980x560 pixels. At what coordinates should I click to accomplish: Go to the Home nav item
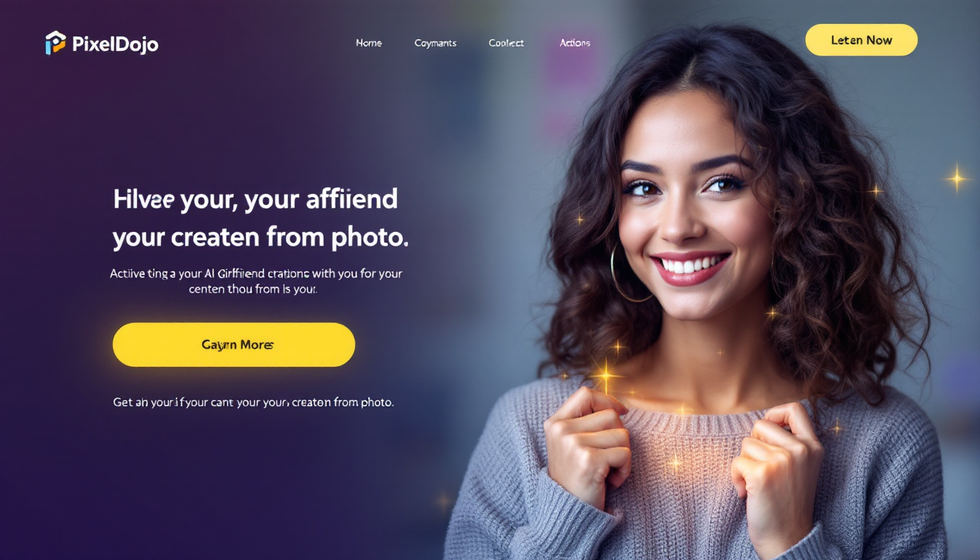point(369,43)
